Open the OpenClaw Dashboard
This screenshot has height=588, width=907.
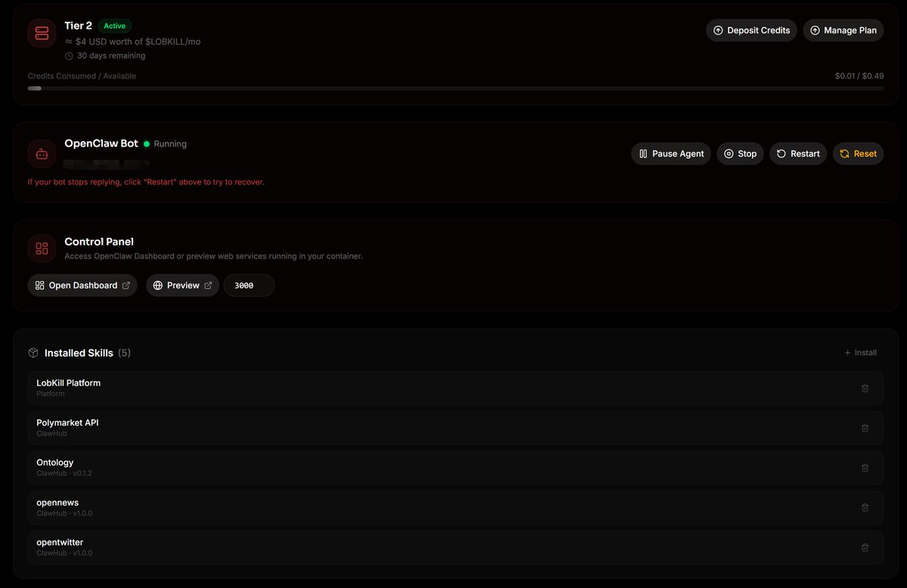(82, 285)
